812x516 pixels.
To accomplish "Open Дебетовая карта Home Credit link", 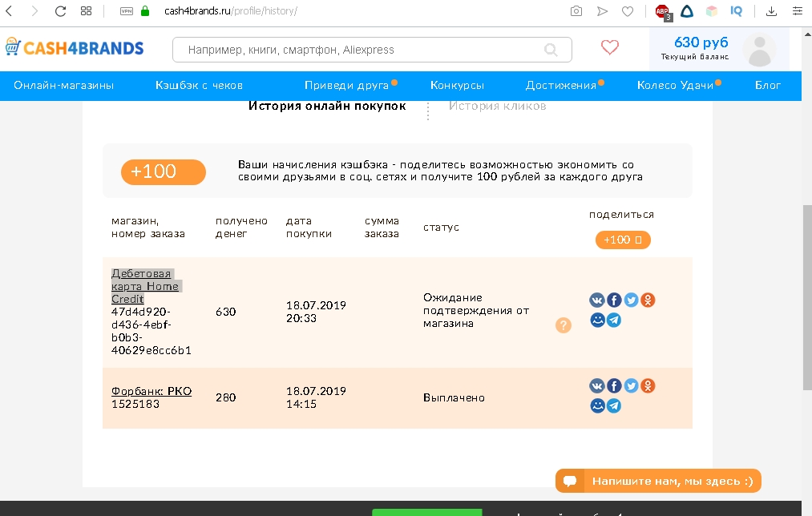I will pyautogui.click(x=145, y=286).
